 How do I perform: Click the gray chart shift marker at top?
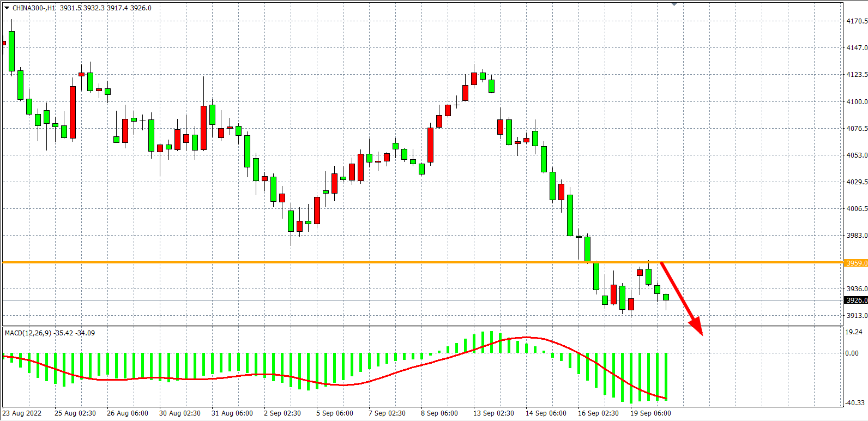[674, 4]
